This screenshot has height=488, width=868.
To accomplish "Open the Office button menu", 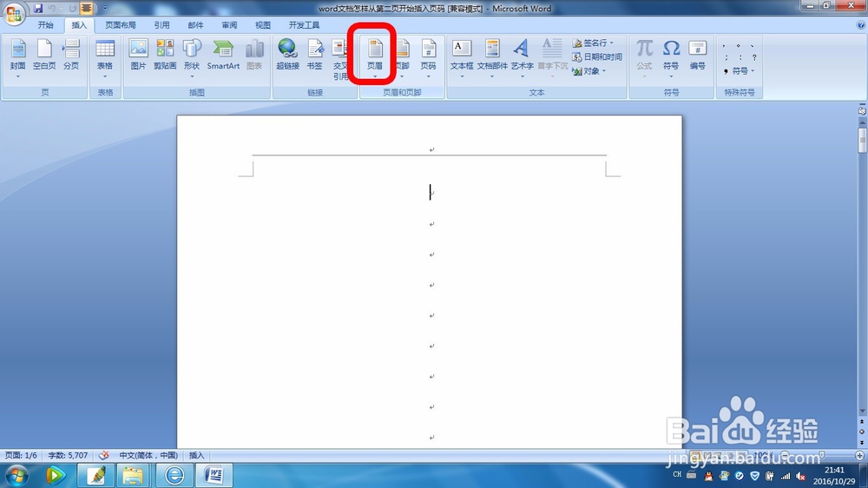I will click(x=13, y=13).
